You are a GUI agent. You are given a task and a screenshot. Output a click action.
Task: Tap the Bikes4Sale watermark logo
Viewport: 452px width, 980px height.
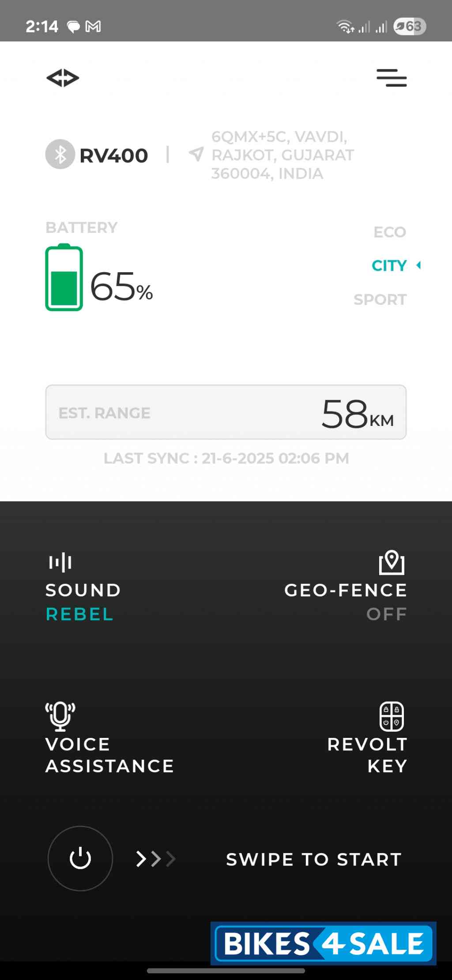324,943
